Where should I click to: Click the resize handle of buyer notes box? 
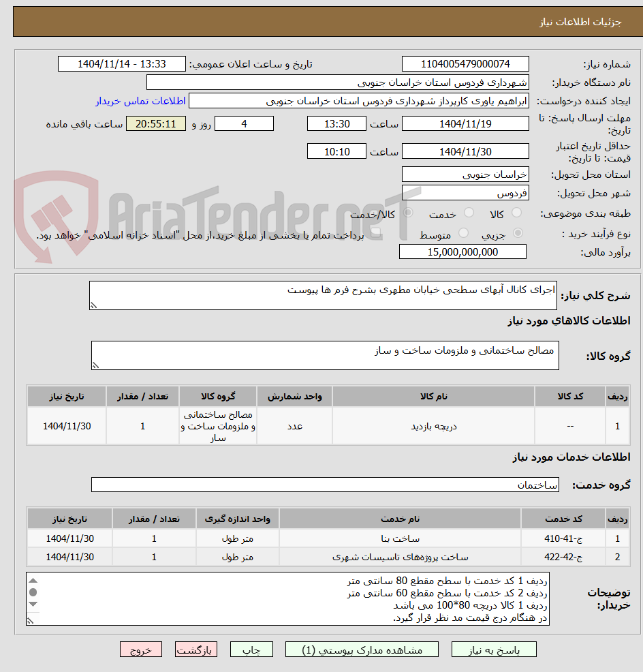point(30,621)
